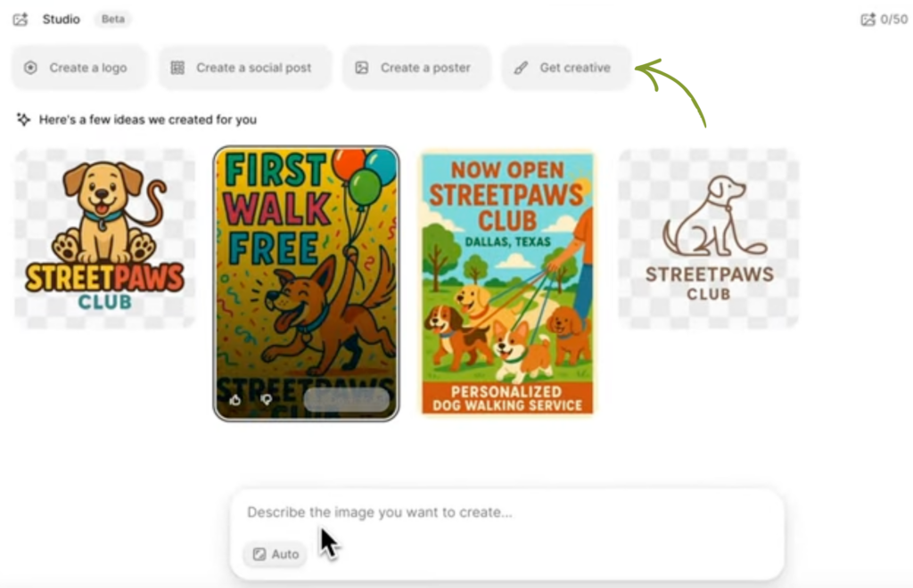This screenshot has width=913, height=588.
Task: Select the Get creative option
Action: 566,68
